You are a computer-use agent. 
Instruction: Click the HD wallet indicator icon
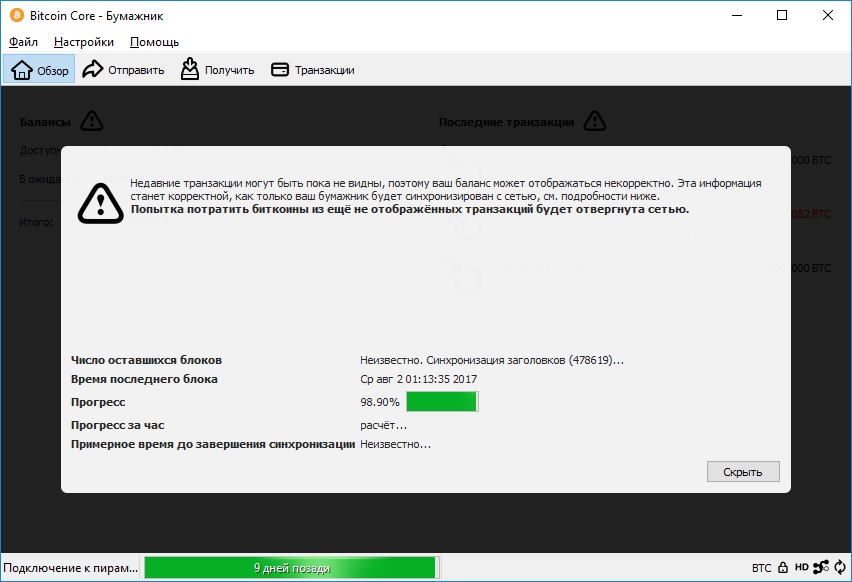801,567
